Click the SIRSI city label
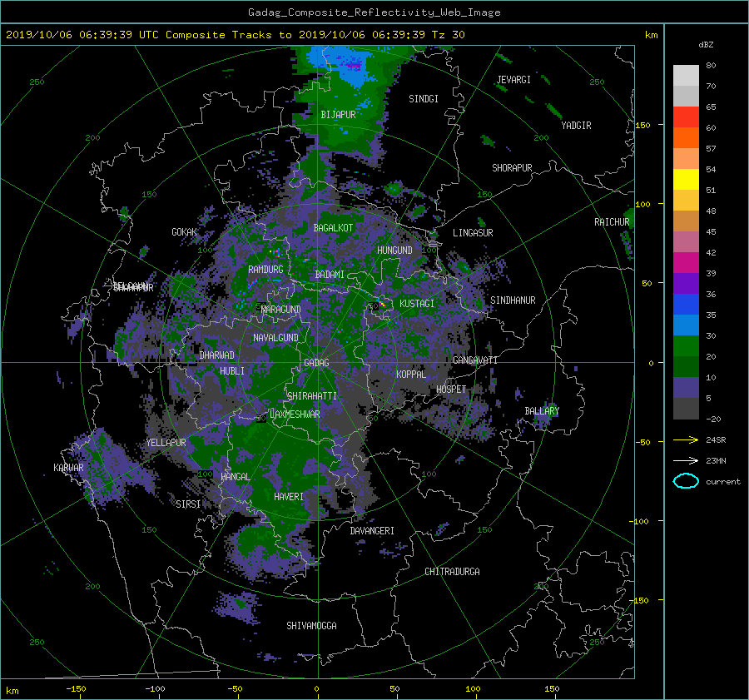This screenshot has height=700, width=749. [x=188, y=504]
